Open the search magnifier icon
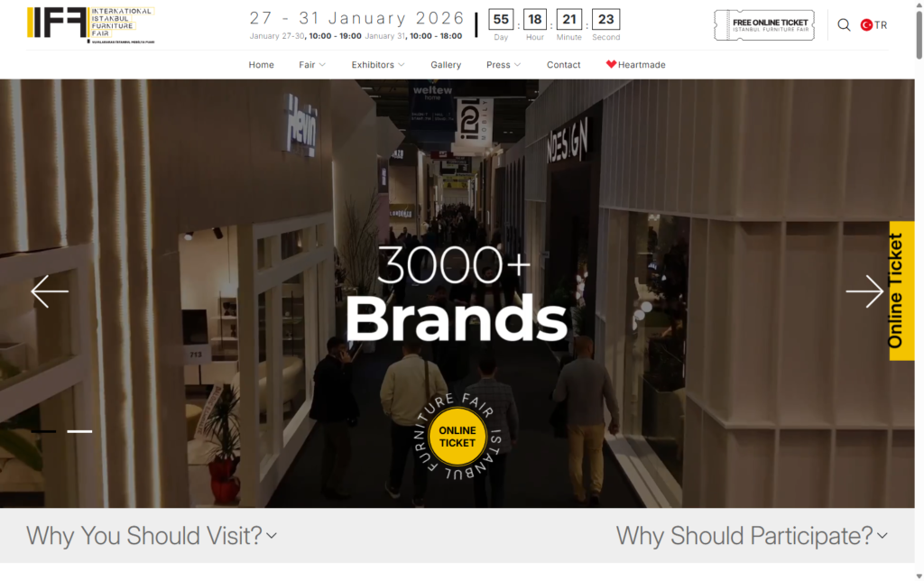 [x=844, y=25]
